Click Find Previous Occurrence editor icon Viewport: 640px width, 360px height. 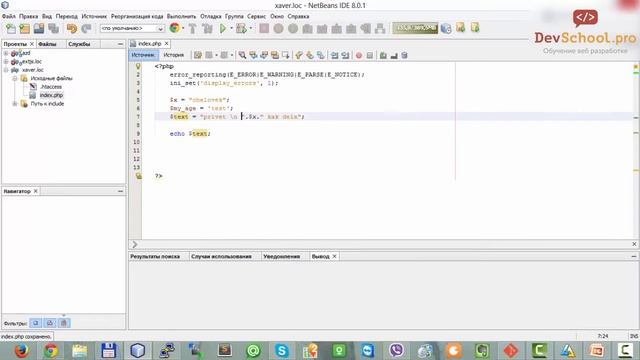click(x=253, y=55)
